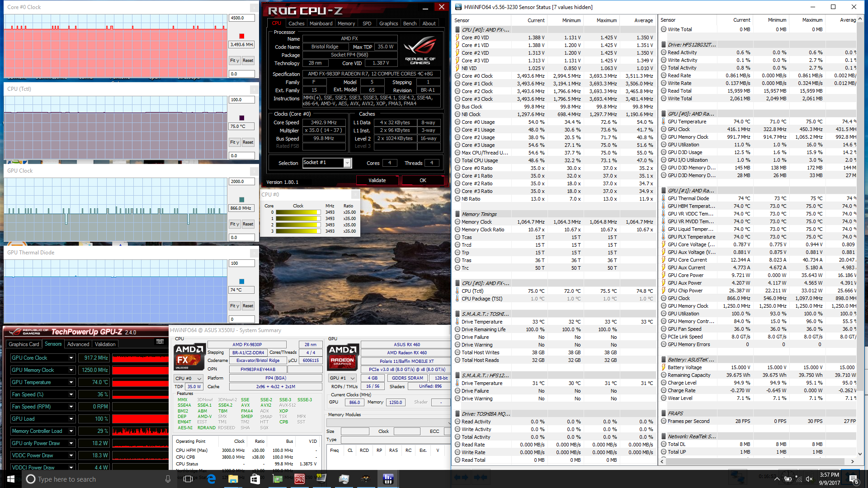Click the OK button in CPU-Z

tap(423, 180)
